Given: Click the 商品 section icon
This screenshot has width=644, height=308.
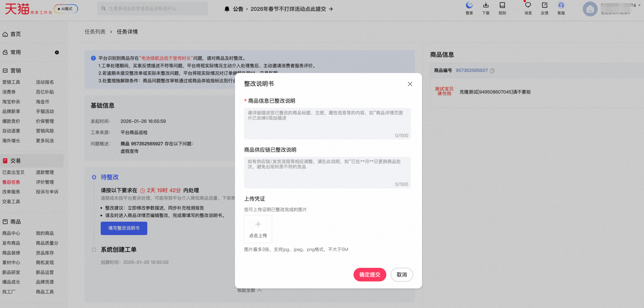Looking at the screenshot, I should click(5, 222).
